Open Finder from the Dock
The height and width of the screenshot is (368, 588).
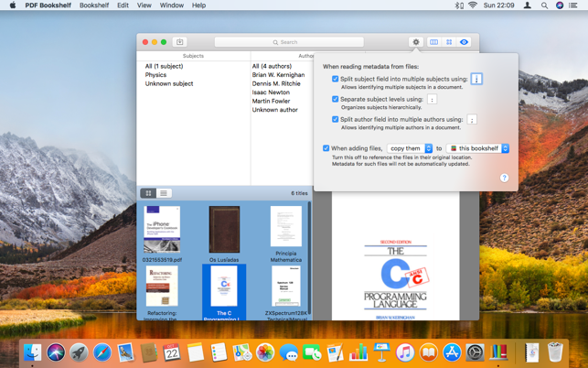point(33,353)
